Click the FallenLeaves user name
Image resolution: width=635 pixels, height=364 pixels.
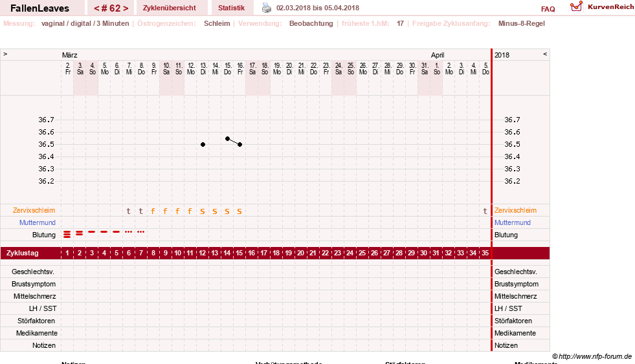pyautogui.click(x=39, y=8)
